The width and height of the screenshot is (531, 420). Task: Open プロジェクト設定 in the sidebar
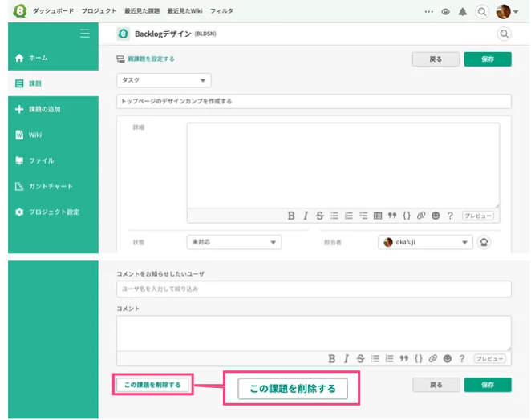point(53,212)
